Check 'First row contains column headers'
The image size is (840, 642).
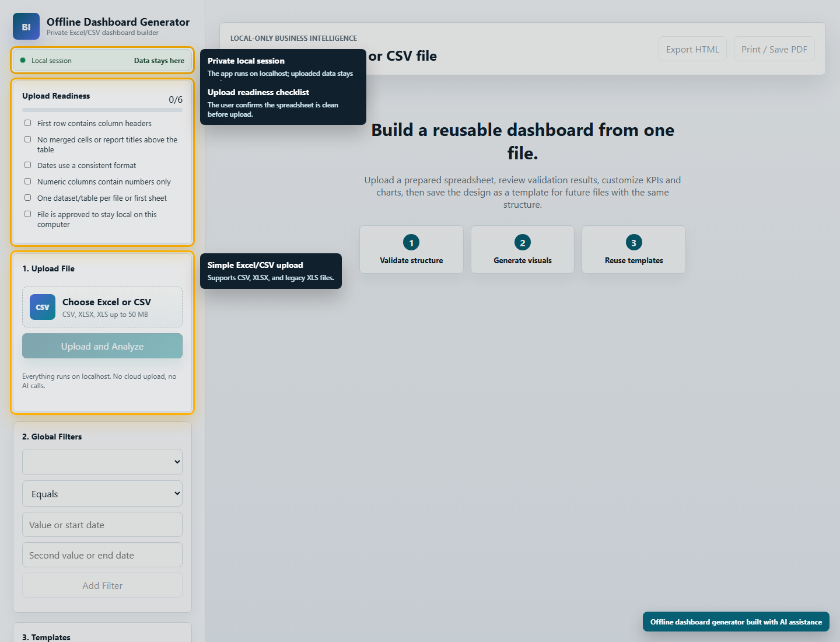point(27,123)
